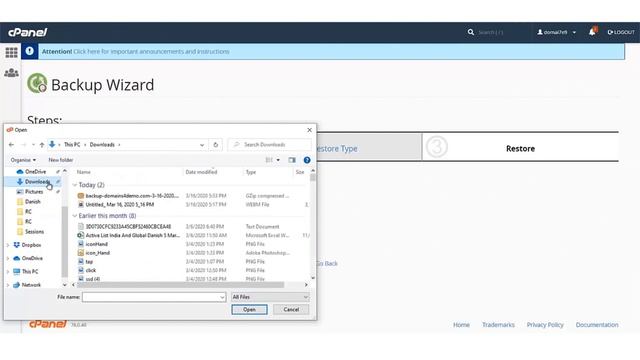640x360 pixels.
Task: Select the Untitled_Mar 16 WEBM file
Action: [x=119, y=204]
